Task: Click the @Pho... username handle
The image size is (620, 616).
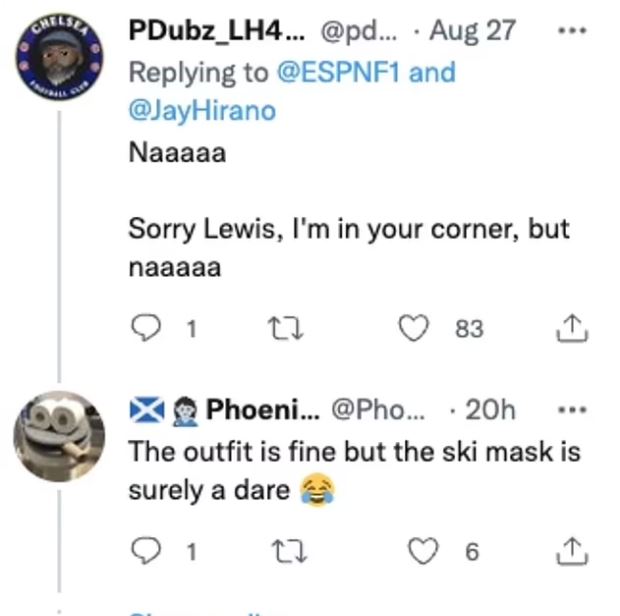Action: [x=377, y=409]
